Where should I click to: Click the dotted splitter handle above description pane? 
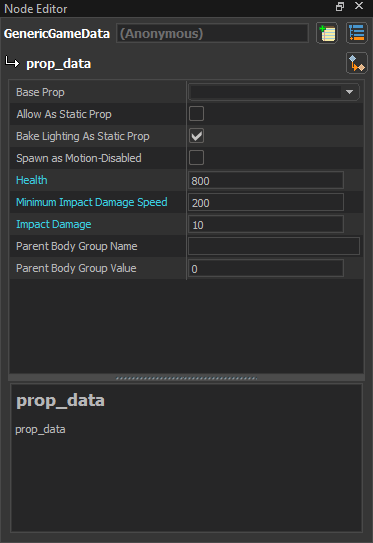[186, 378]
